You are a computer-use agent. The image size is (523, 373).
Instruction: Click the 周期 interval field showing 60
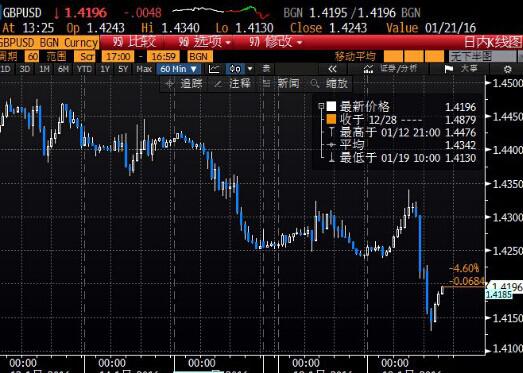pos(32,56)
